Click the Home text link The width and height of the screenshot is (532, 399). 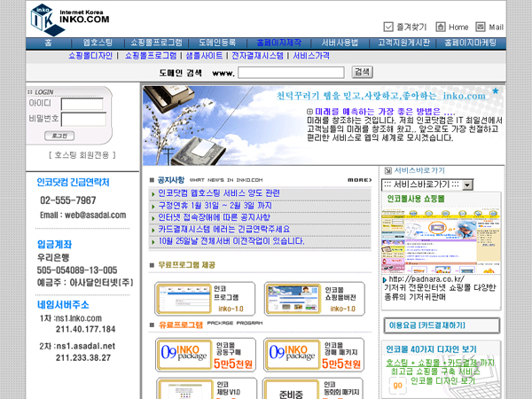click(x=458, y=27)
